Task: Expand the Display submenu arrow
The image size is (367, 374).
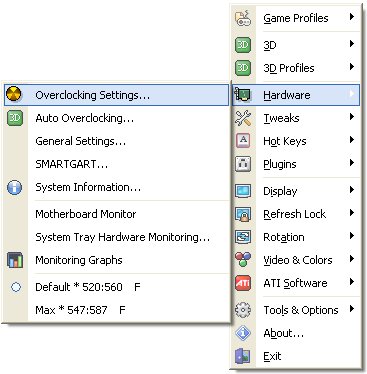Action: coord(352,190)
